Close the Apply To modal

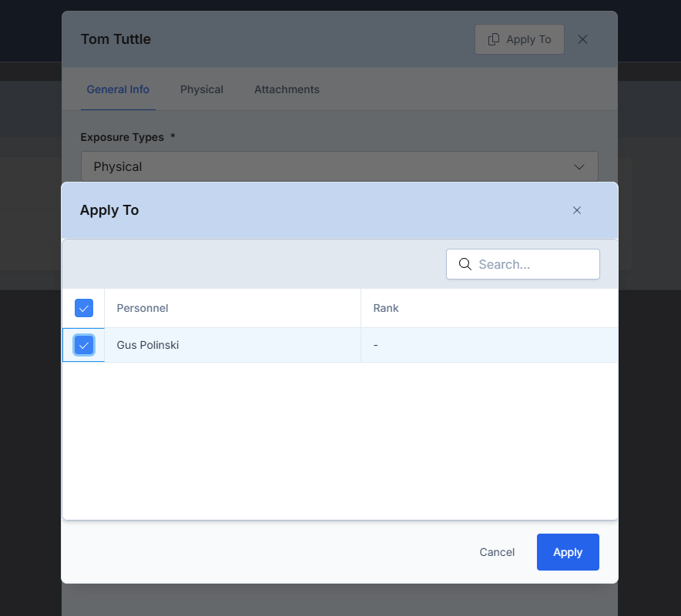[577, 210]
